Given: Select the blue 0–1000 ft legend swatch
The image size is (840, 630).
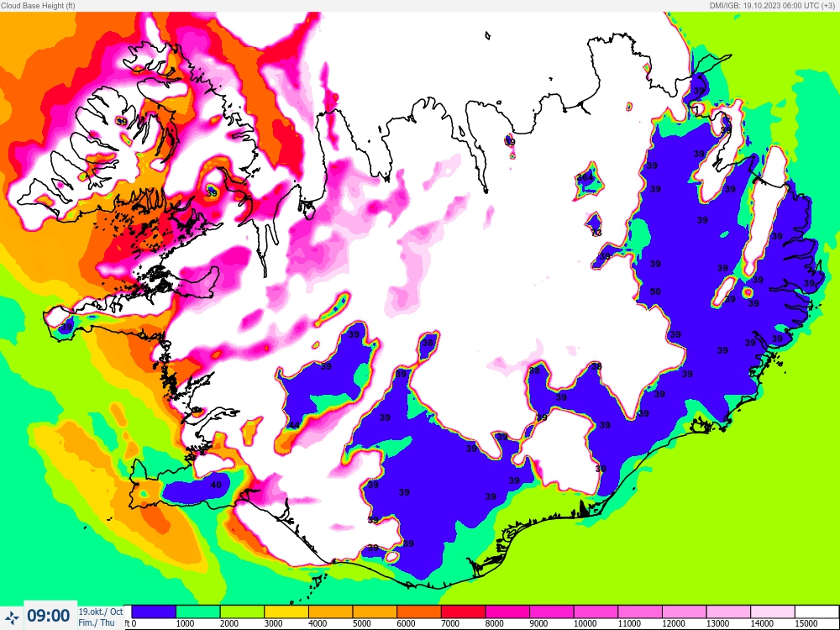Looking at the screenshot, I should coord(154,612).
